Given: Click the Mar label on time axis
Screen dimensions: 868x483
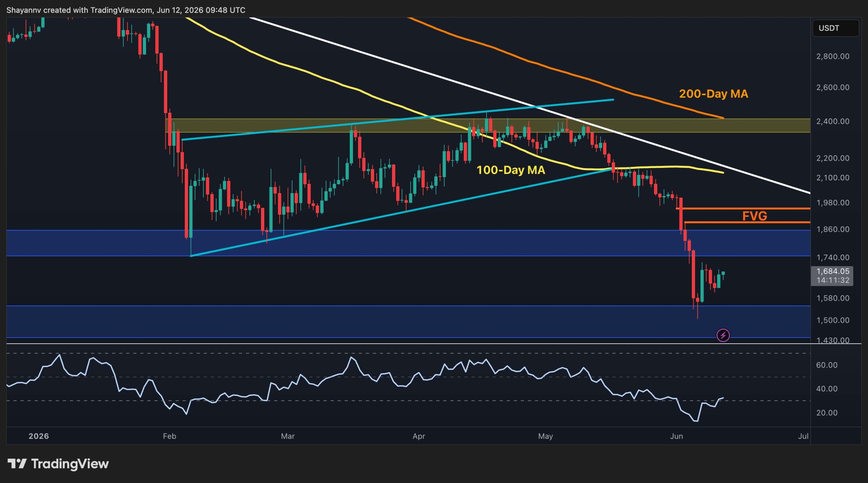Looking at the screenshot, I should [x=288, y=436].
